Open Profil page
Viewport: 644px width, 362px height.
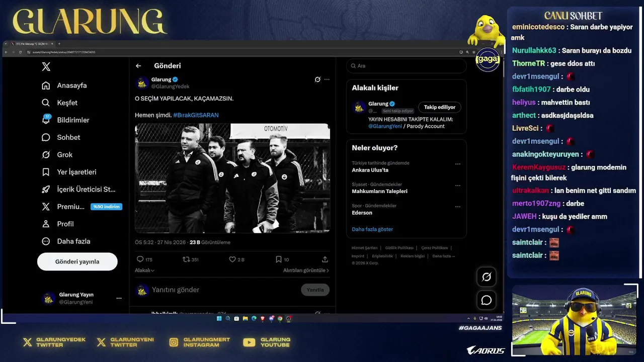(57, 224)
